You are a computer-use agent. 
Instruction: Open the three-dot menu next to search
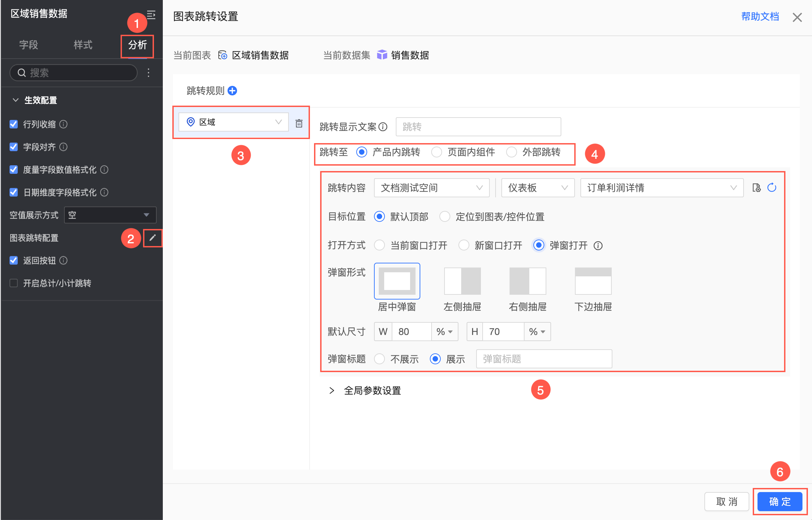tap(149, 73)
